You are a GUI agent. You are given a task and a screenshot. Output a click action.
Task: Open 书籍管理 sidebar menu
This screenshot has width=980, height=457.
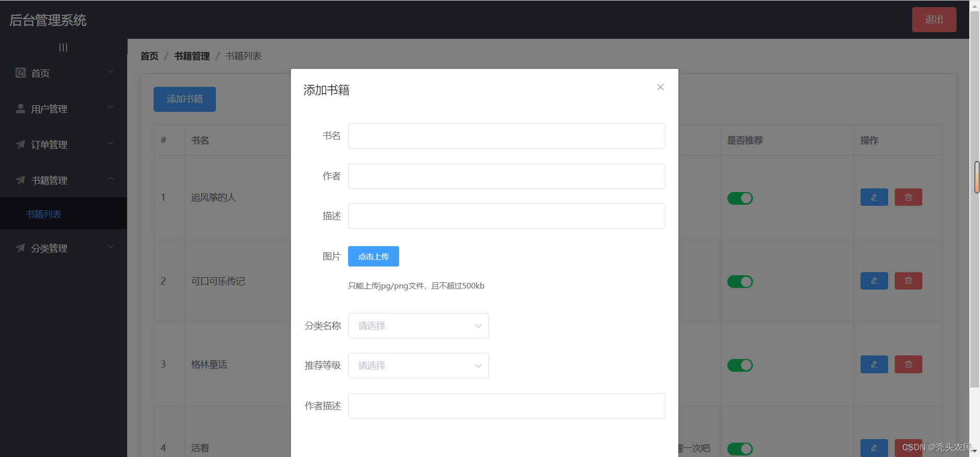pyautogui.click(x=63, y=180)
